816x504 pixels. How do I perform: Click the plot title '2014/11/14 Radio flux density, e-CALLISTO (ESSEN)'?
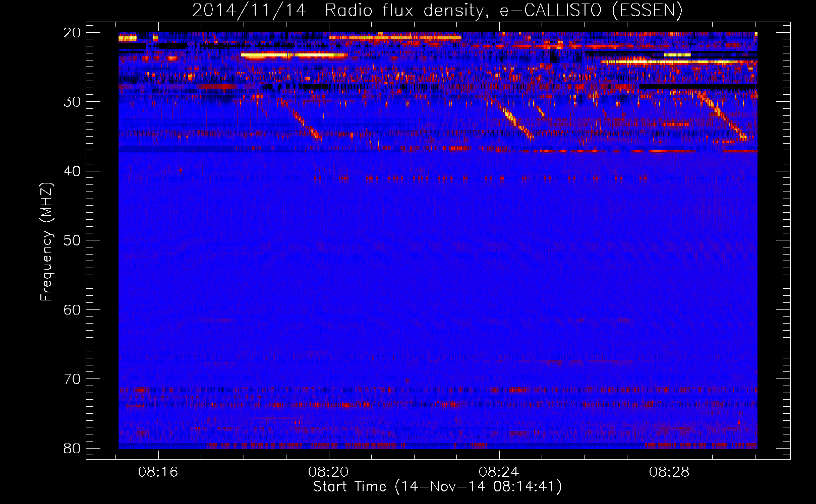coord(437,11)
